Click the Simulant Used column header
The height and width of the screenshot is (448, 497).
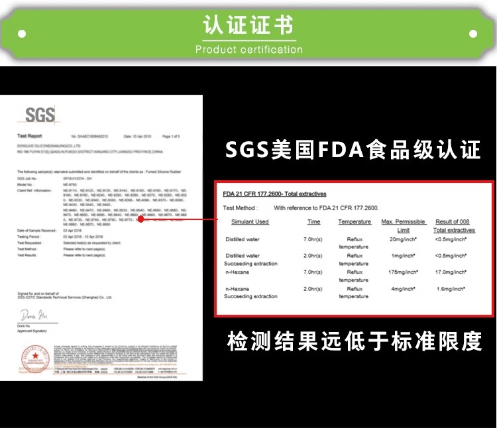[x=250, y=221]
